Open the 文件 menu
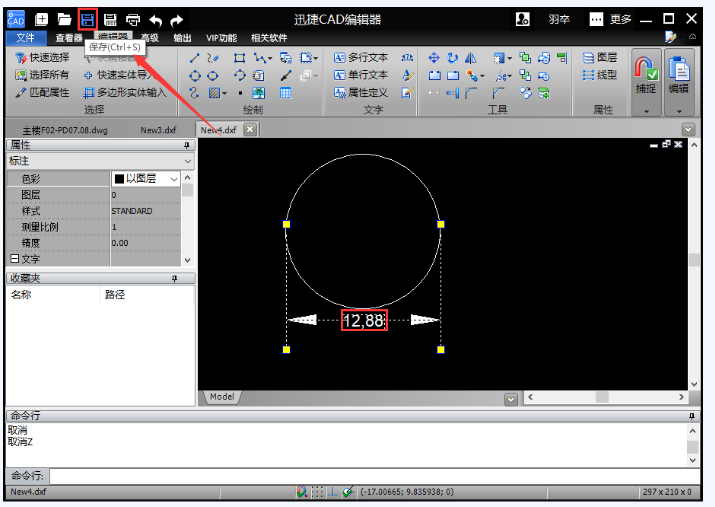Image resolution: width=715 pixels, height=507 pixels. click(26, 38)
